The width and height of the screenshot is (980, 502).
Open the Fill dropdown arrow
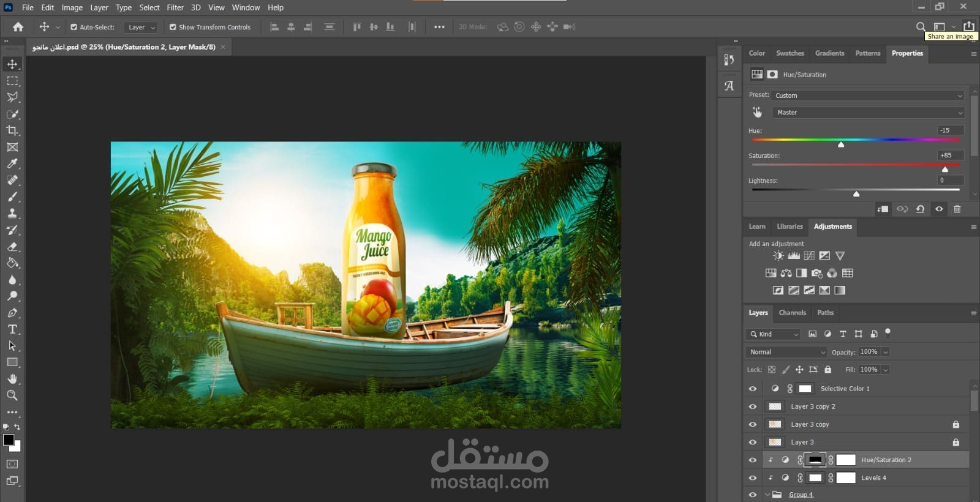click(x=886, y=370)
